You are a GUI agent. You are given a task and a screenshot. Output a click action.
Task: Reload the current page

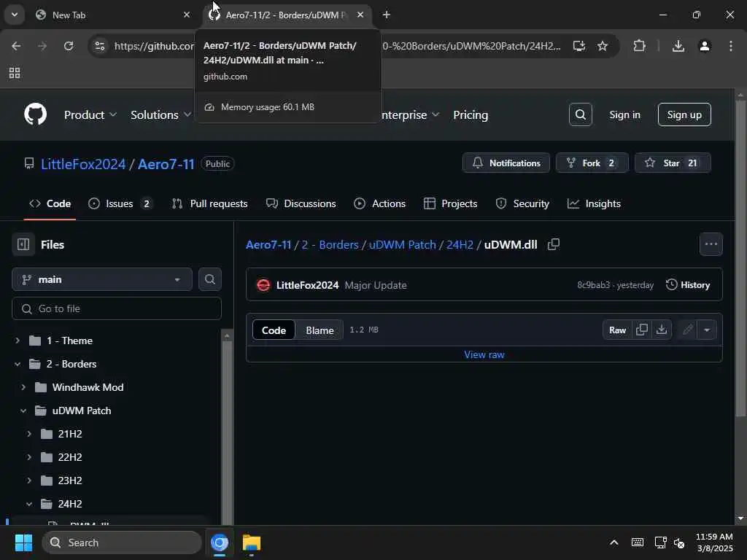[69, 46]
